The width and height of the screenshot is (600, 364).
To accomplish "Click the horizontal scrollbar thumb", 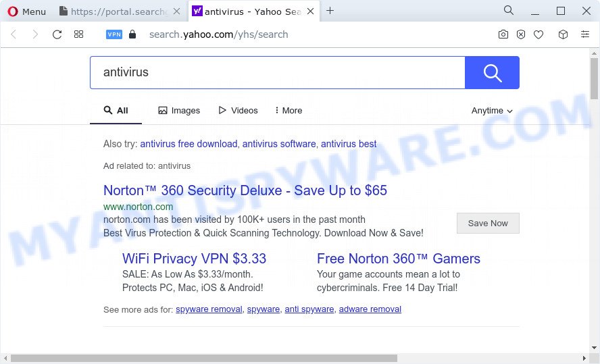I will [204, 359].
